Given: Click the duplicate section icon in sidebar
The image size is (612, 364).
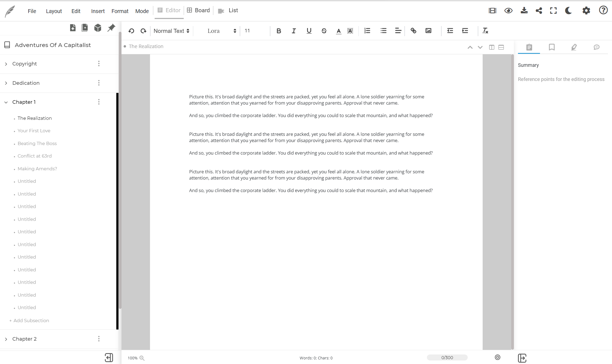Looking at the screenshot, I should coord(85,28).
